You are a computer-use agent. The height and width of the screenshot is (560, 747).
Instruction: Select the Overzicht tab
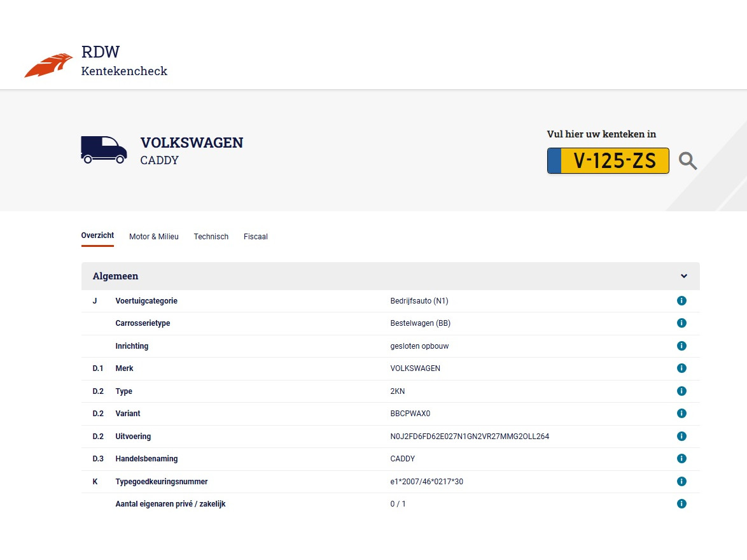point(97,235)
